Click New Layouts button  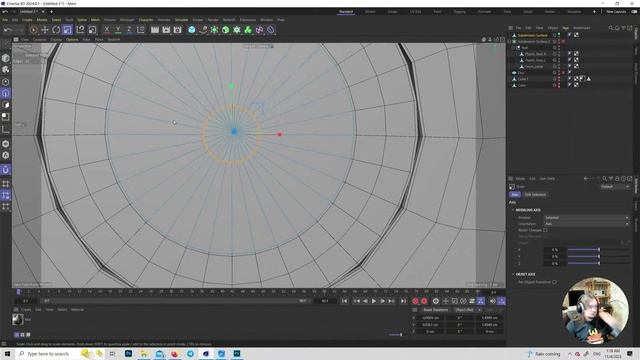pos(616,12)
